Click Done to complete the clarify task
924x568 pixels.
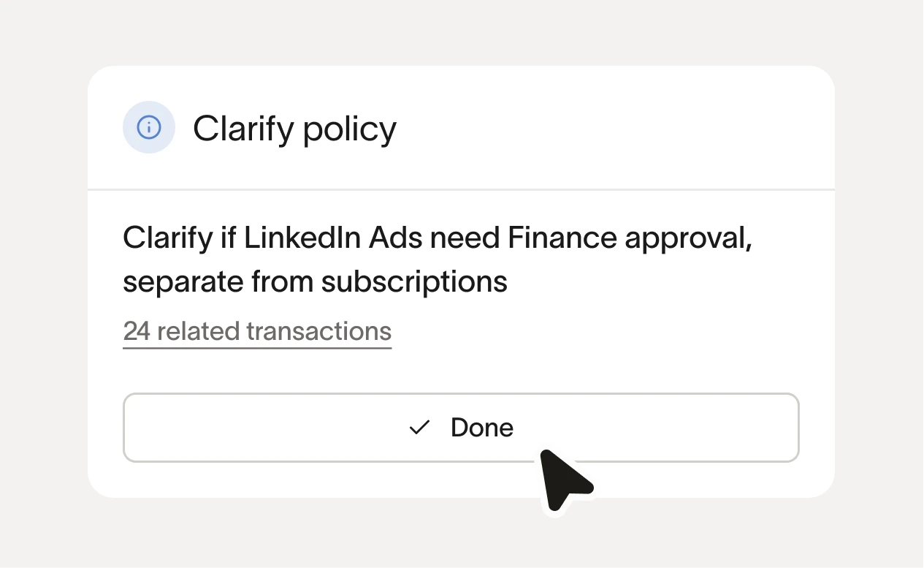pyautogui.click(x=461, y=428)
